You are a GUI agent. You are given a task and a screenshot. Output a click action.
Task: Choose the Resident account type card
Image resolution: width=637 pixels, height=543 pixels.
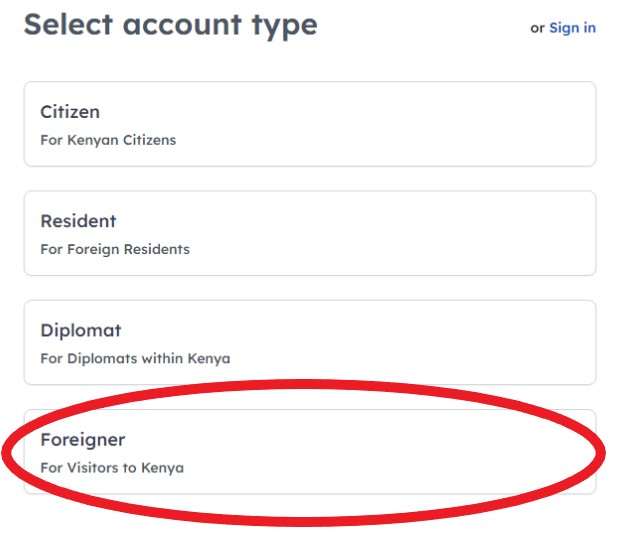310,233
